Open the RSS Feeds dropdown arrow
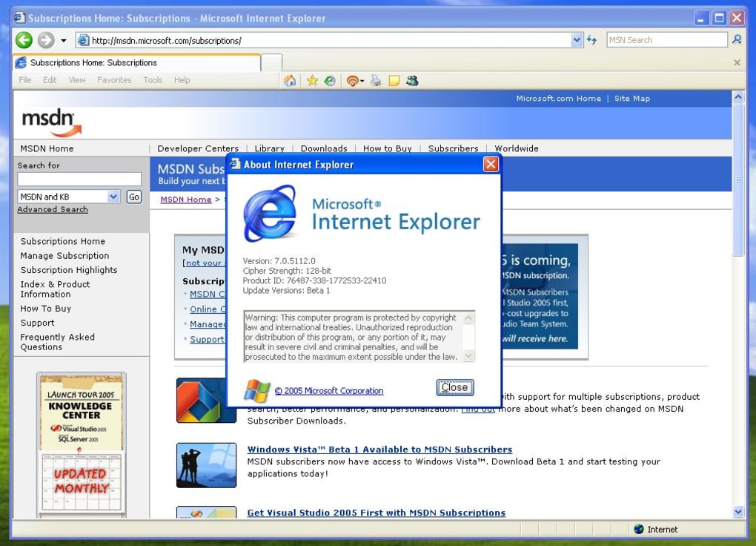756x546 pixels. 362,80
